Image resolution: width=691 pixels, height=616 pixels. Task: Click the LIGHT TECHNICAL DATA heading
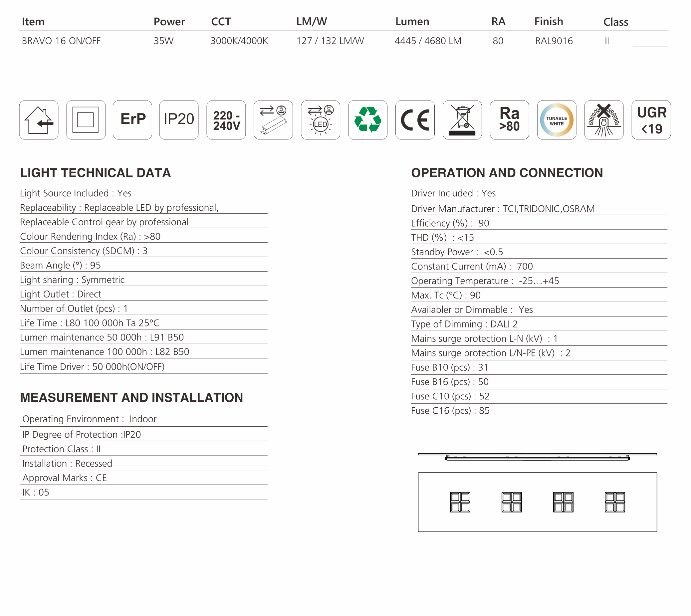96,173
